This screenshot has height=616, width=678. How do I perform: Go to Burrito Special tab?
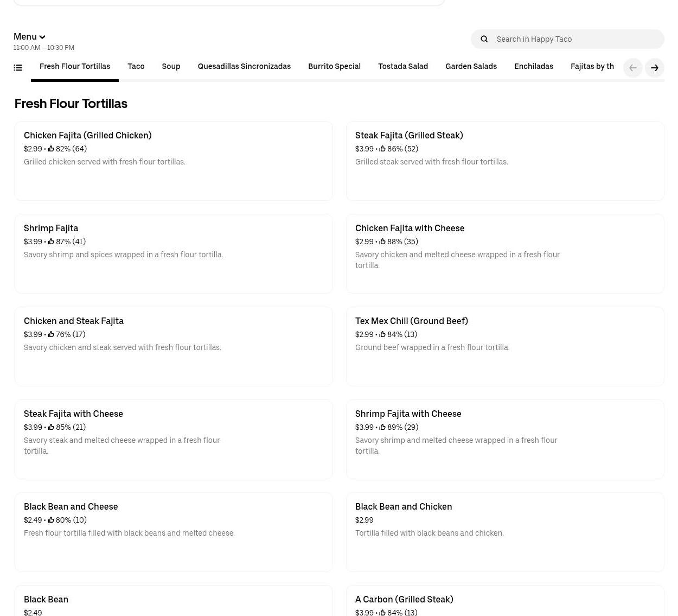click(x=334, y=67)
